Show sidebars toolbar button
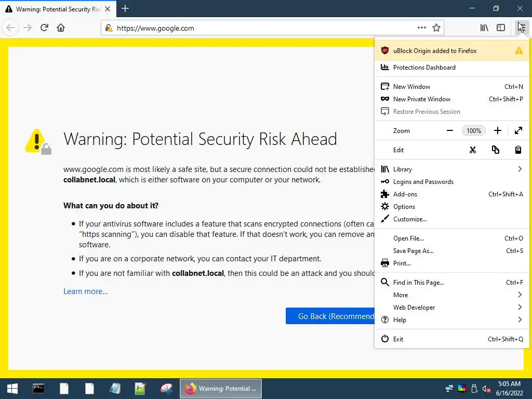The width and height of the screenshot is (532, 399). pos(501,28)
